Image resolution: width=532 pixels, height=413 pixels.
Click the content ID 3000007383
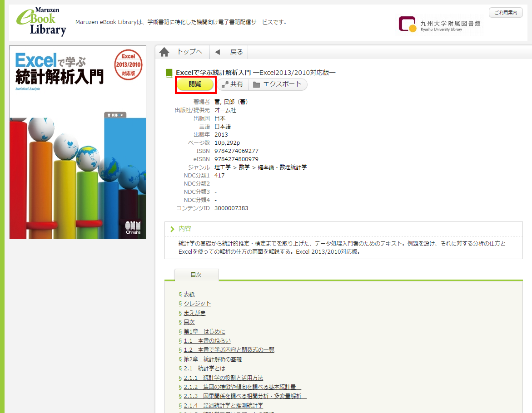(231, 208)
